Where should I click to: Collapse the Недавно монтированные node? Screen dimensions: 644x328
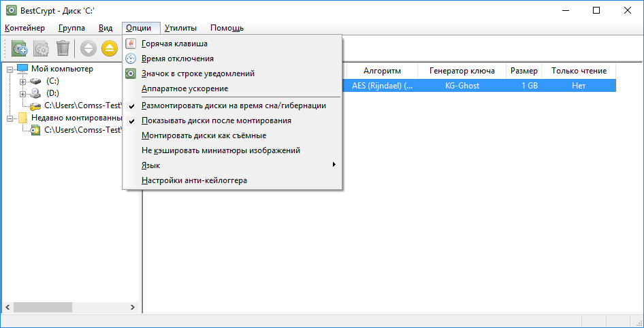point(10,118)
